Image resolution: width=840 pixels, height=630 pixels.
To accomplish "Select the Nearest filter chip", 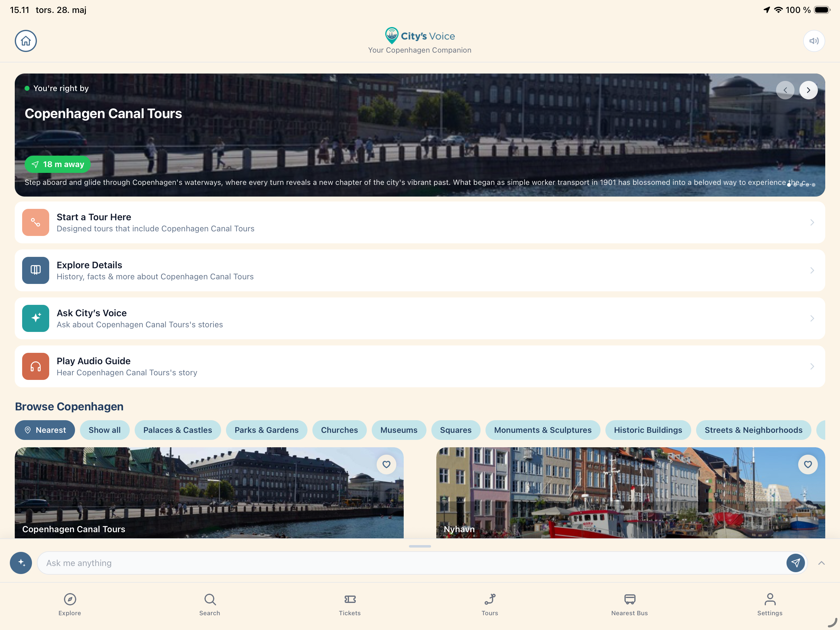I will (45, 430).
